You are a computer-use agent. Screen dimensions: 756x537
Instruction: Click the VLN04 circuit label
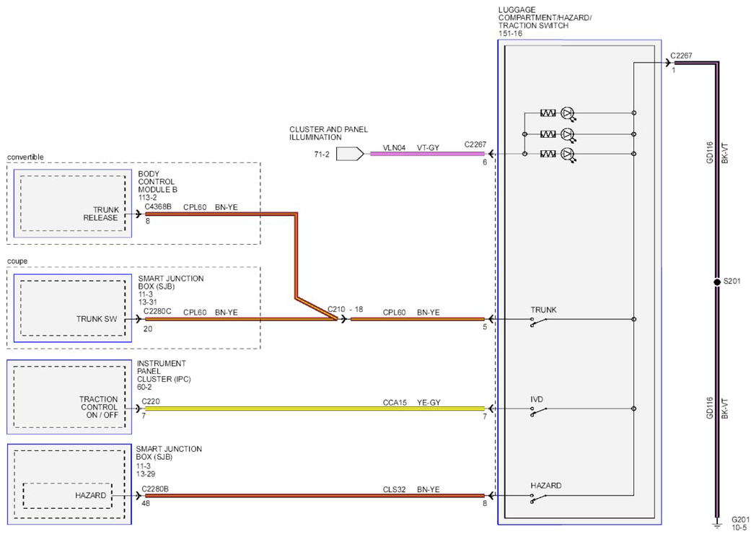394,148
